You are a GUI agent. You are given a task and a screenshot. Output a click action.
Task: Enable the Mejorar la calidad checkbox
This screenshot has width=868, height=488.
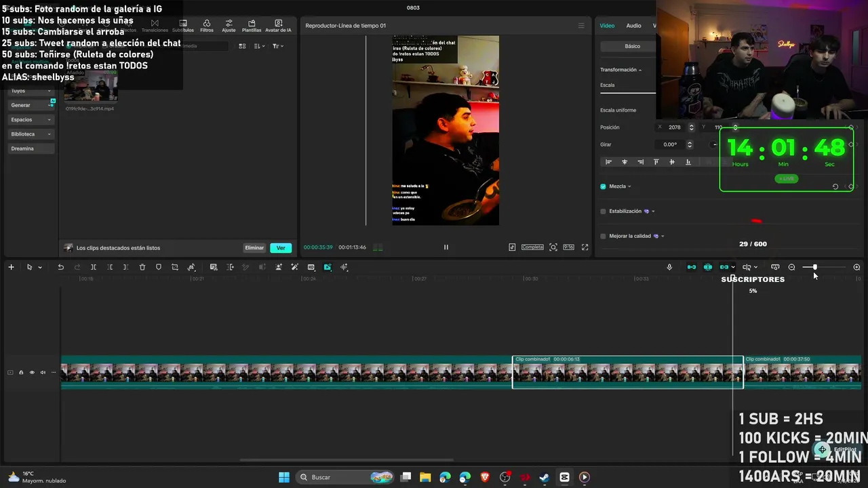(x=603, y=237)
